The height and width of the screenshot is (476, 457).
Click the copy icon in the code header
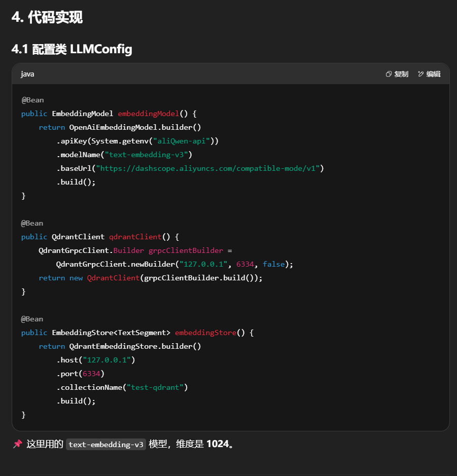(389, 74)
